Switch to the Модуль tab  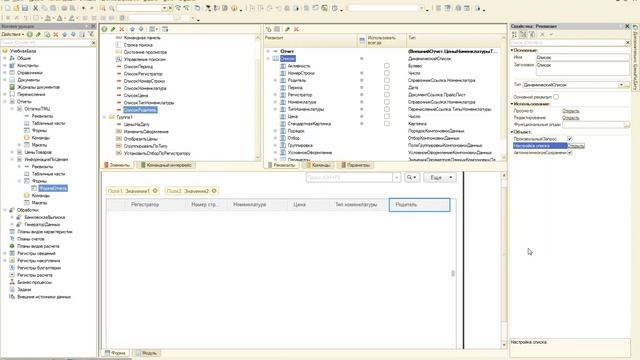[x=146, y=353]
